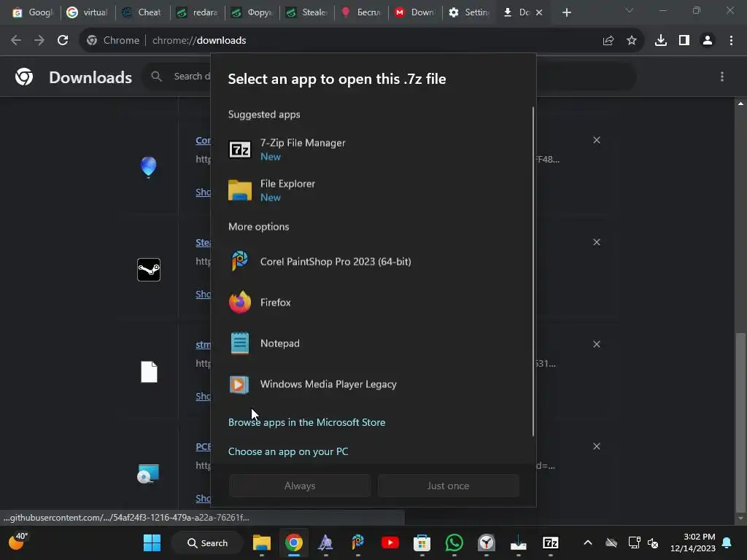Image resolution: width=747 pixels, height=560 pixels.
Task: Open YouTube from the taskbar
Action: pos(390,542)
